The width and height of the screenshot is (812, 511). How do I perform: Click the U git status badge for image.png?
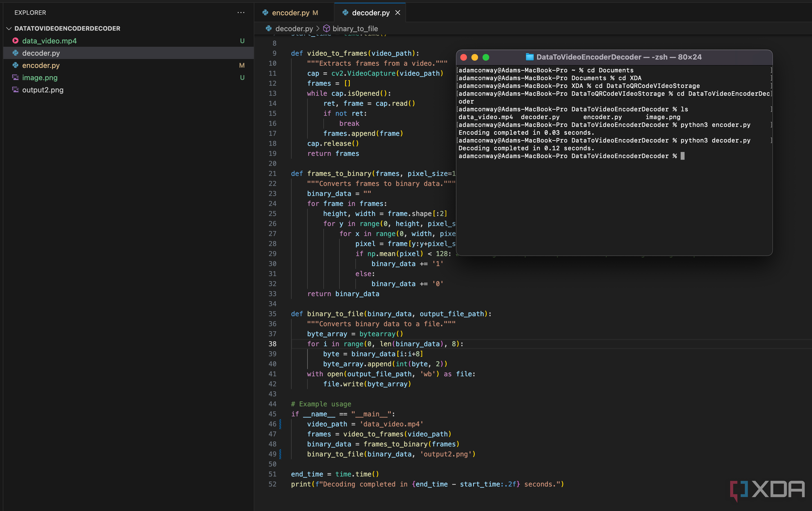pos(242,78)
